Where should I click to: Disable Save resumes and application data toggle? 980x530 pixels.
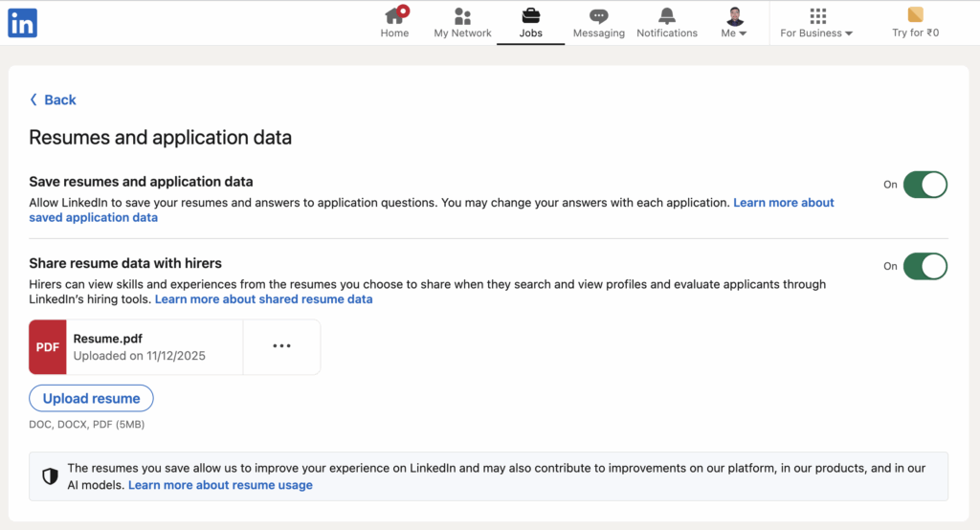[x=924, y=185]
